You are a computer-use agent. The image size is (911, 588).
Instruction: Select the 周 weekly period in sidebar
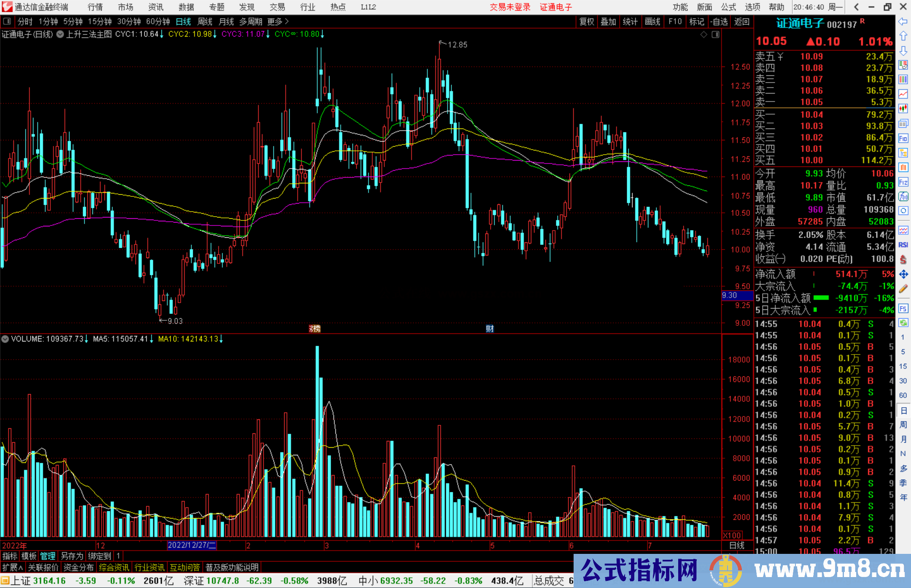[903, 424]
